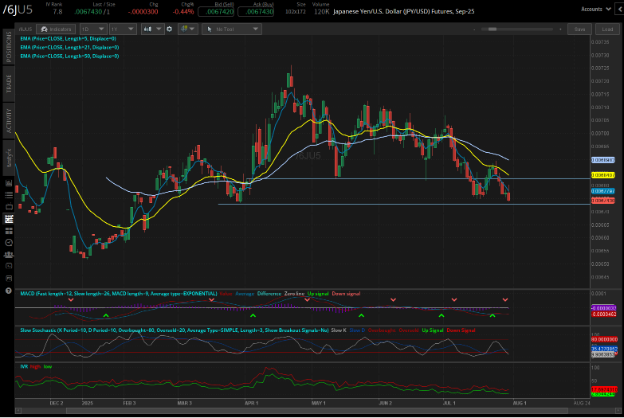
Task: Click the Save button in chart toolbar
Action: (578, 30)
